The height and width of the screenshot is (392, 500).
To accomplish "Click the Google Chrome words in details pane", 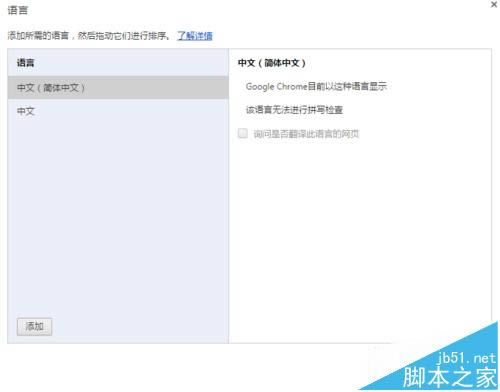I will (x=276, y=87).
